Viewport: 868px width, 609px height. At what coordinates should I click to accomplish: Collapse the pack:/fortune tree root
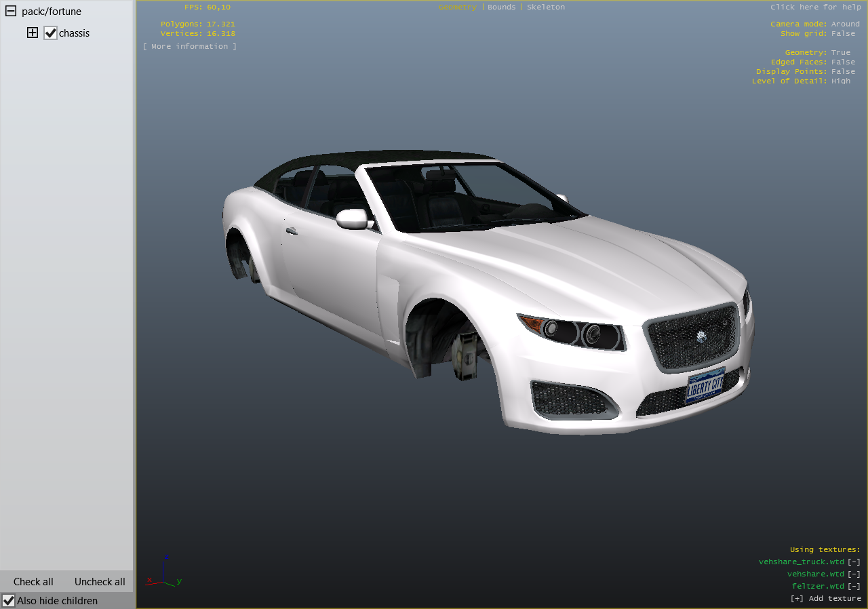11,11
